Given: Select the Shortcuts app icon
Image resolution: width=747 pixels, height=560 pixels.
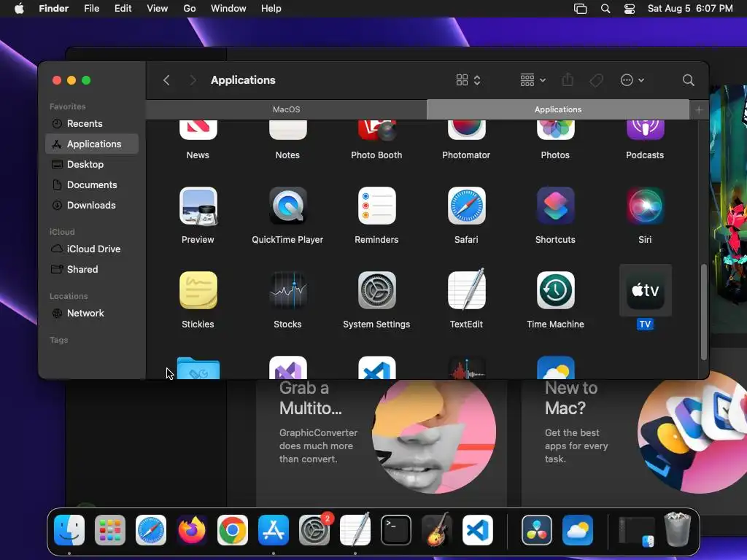Looking at the screenshot, I should 555,206.
